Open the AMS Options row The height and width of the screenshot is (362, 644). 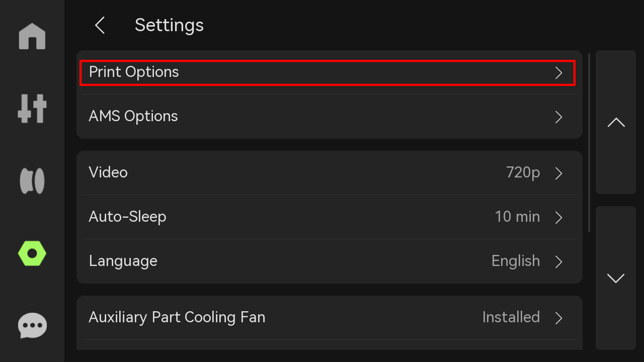330,117
